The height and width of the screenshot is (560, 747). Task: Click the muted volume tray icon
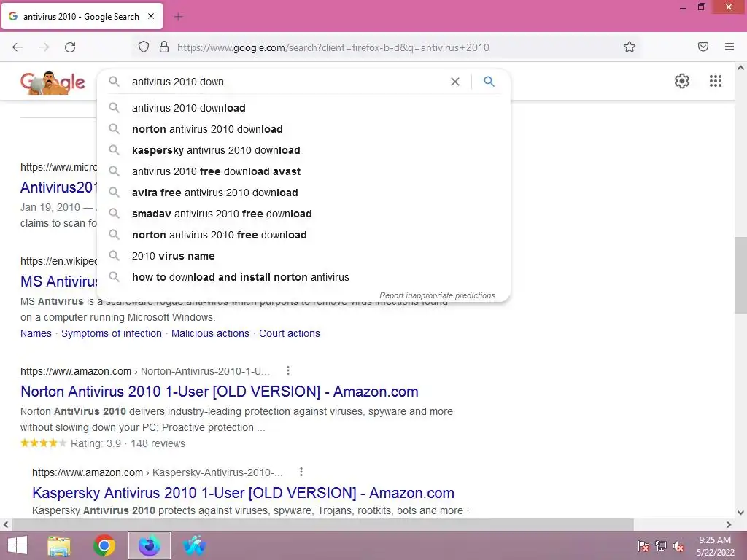point(678,546)
